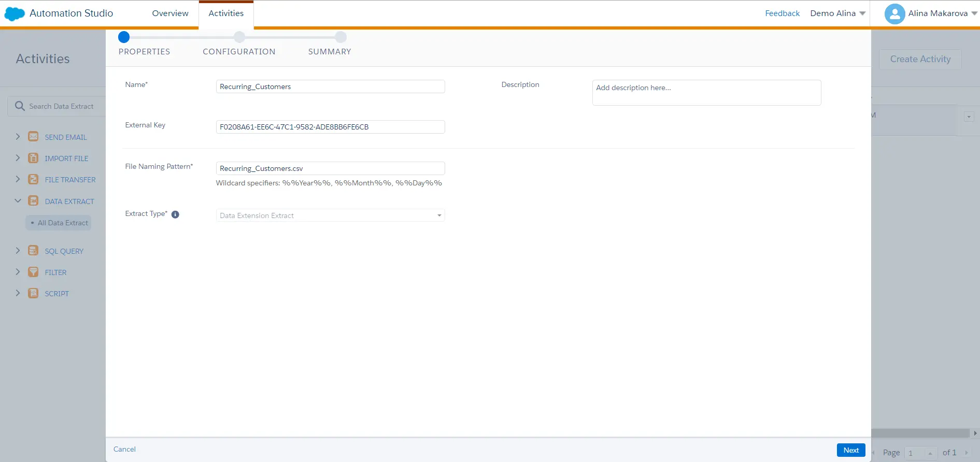Click the Filter funnel icon
Viewport: 980px width, 462px height.
pyautogui.click(x=33, y=272)
